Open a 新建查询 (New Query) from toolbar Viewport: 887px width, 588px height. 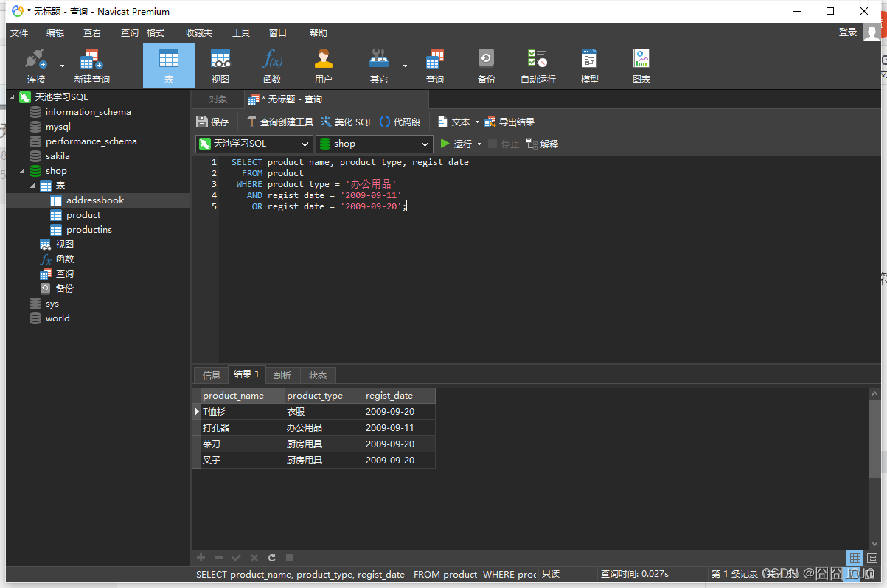(91, 66)
